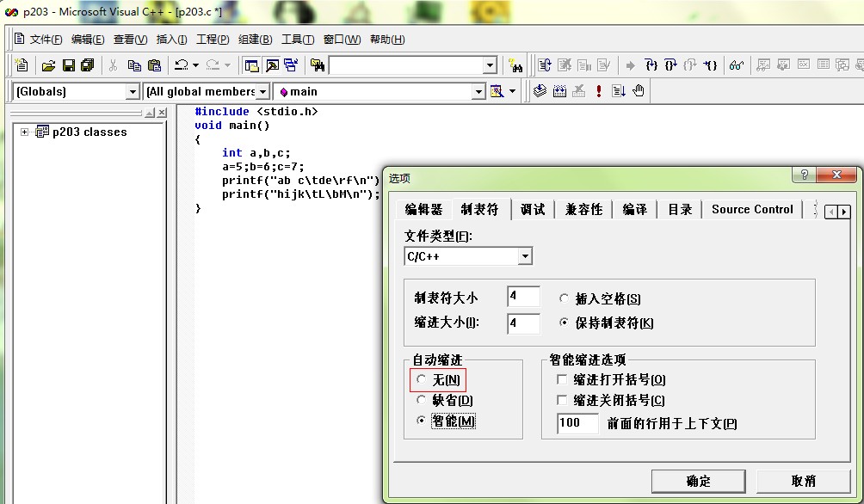
Task: Open the Undo history dropdown arrow
Action: (195, 65)
